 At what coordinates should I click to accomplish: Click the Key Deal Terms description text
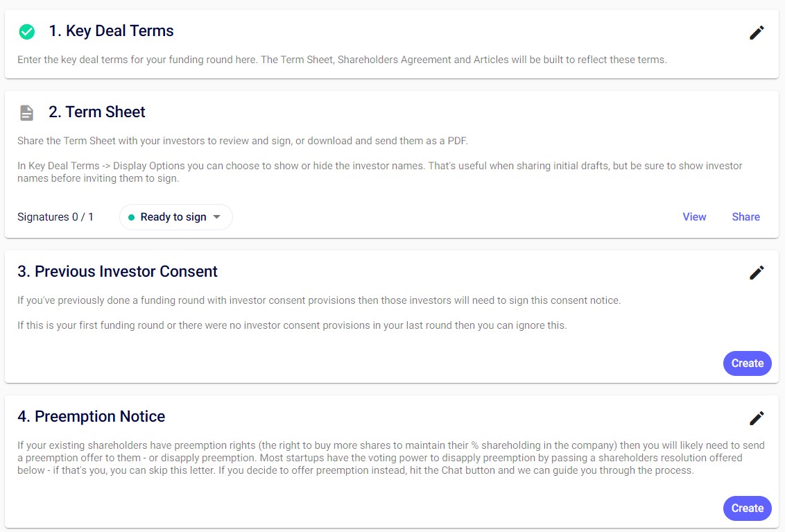[342, 60]
